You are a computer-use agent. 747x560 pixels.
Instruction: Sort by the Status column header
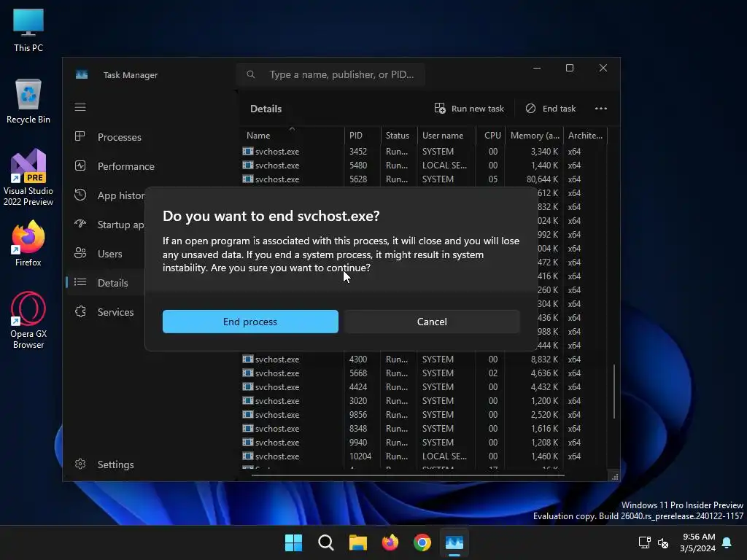click(x=399, y=135)
